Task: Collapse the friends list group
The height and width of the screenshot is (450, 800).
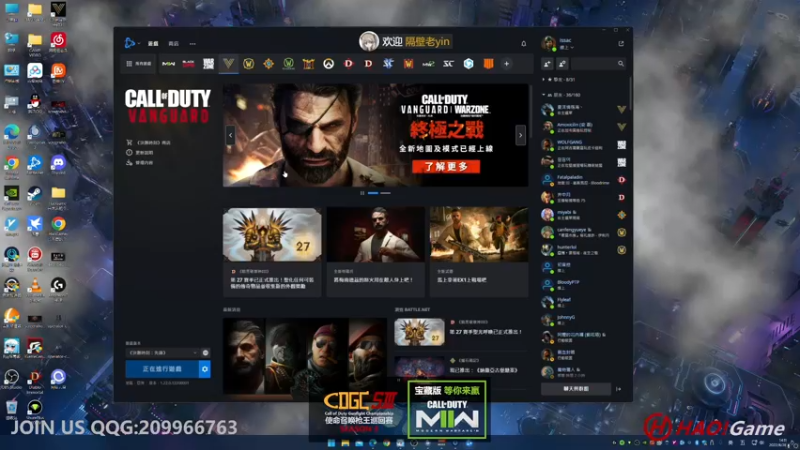Action: click(544, 95)
